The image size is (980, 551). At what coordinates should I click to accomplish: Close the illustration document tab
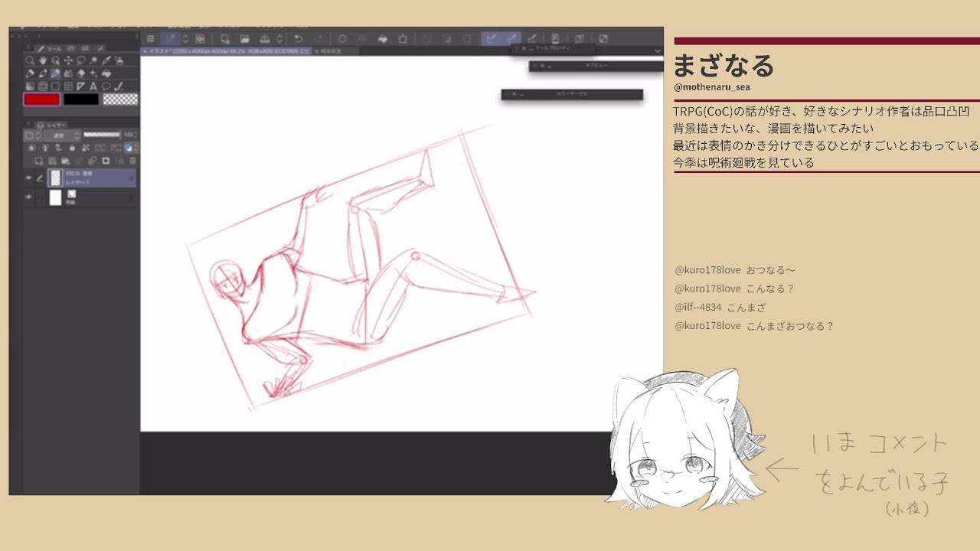click(x=145, y=51)
